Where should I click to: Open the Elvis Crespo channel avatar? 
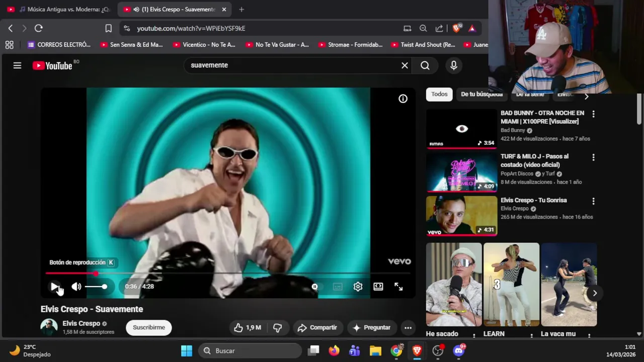(x=49, y=327)
